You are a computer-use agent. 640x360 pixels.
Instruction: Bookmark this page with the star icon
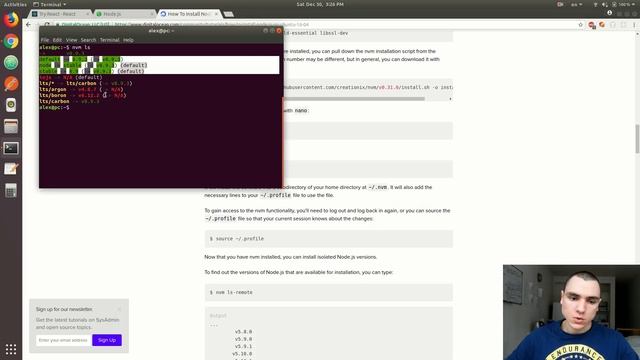click(580, 25)
